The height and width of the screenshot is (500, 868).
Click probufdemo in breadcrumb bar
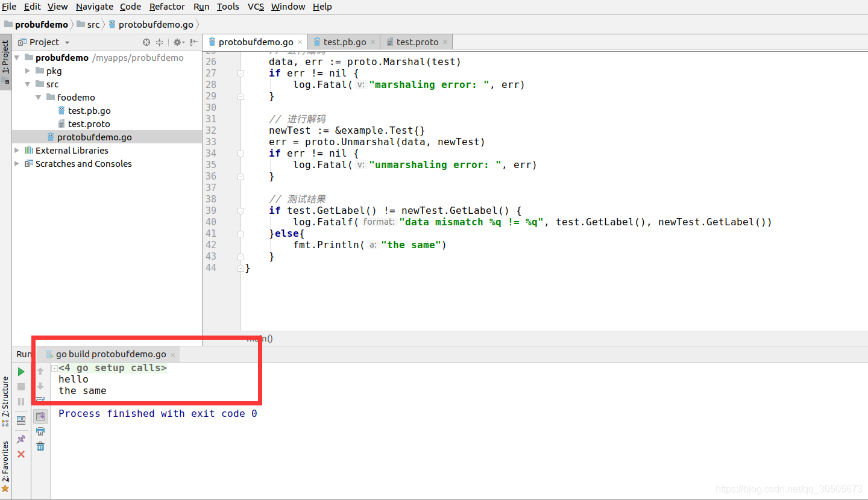pos(36,25)
